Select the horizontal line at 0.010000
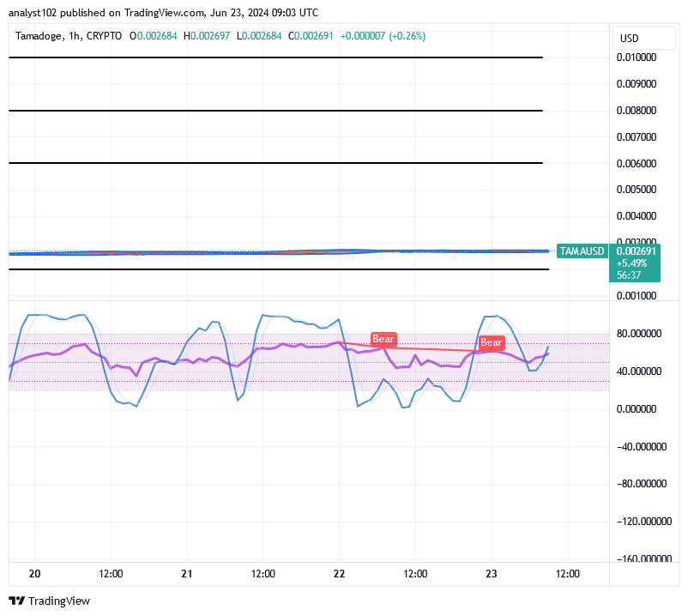The width and height of the screenshot is (688, 616). pos(275,57)
